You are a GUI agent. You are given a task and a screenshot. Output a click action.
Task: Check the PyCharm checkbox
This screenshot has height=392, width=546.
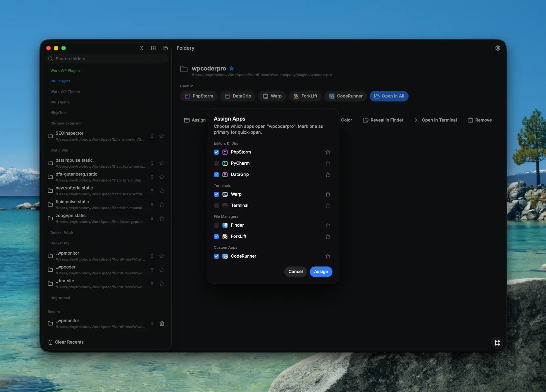216,163
